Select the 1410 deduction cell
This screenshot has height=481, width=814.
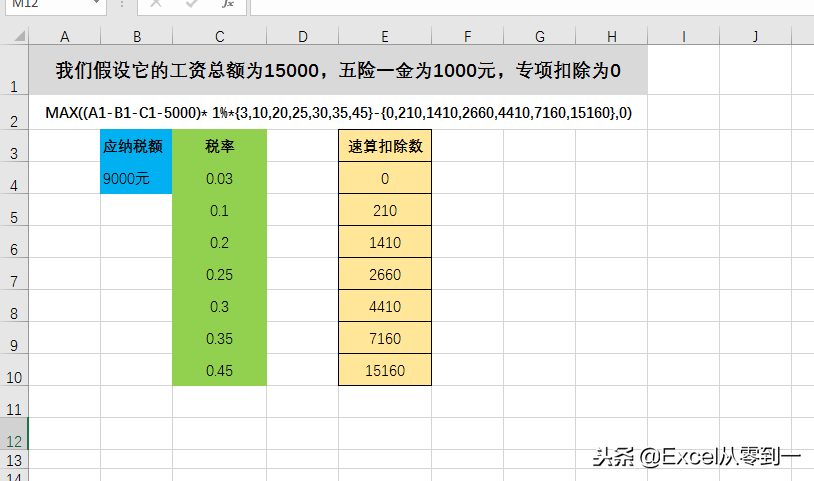(385, 242)
